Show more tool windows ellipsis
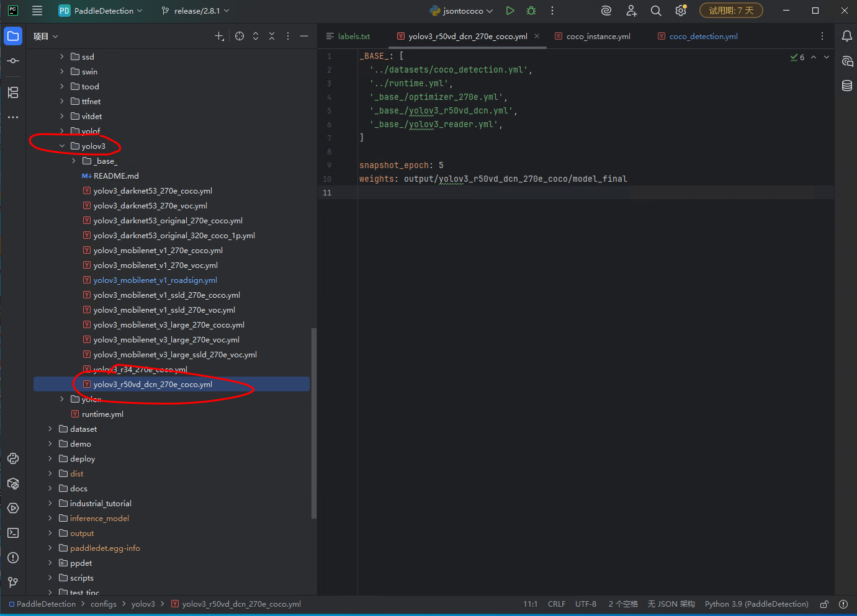 [x=13, y=117]
